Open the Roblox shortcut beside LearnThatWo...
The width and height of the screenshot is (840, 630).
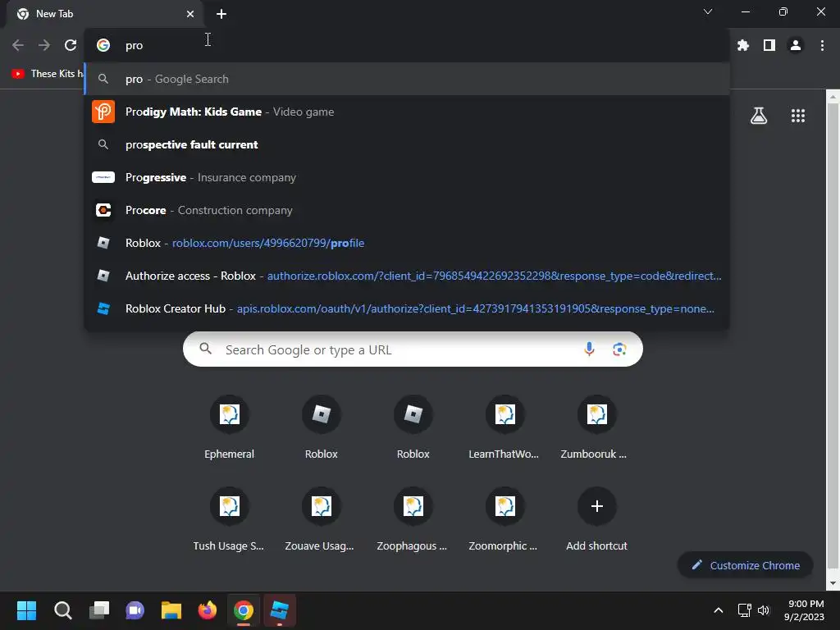click(x=413, y=428)
